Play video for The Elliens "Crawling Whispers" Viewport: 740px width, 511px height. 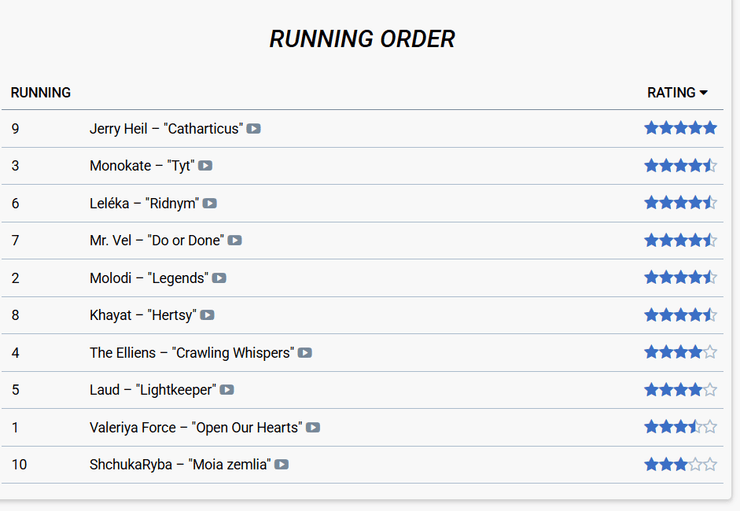(x=305, y=353)
